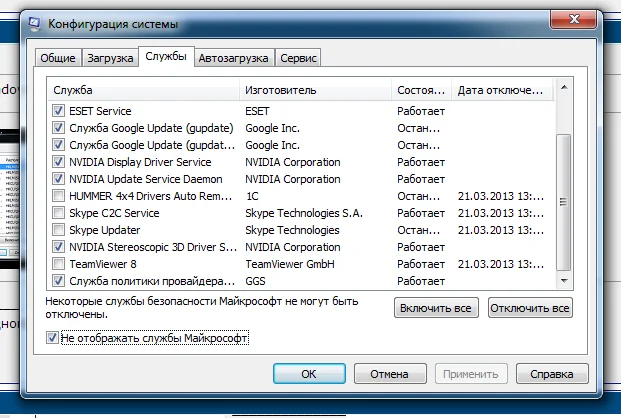Screen dimensions: 621x418
Task: Click the Применить button
Action: click(471, 374)
